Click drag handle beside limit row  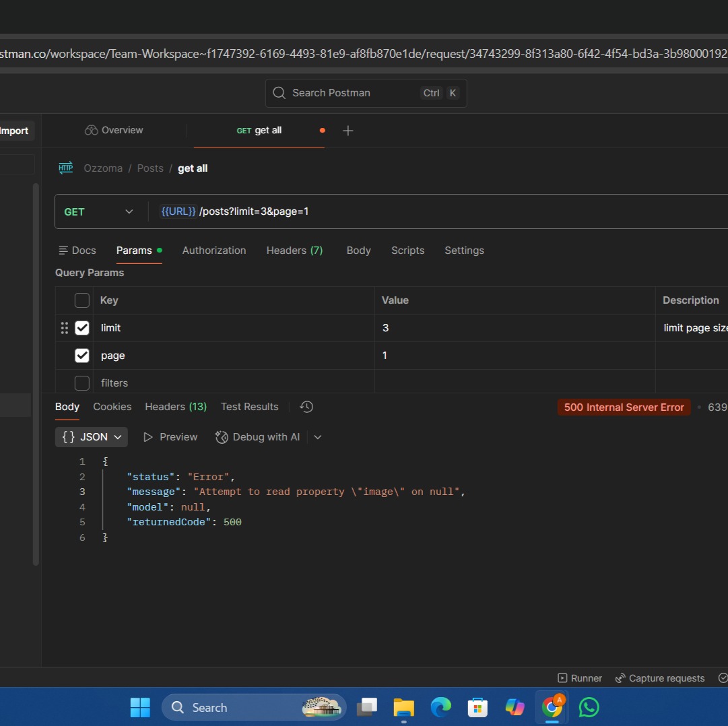65,328
